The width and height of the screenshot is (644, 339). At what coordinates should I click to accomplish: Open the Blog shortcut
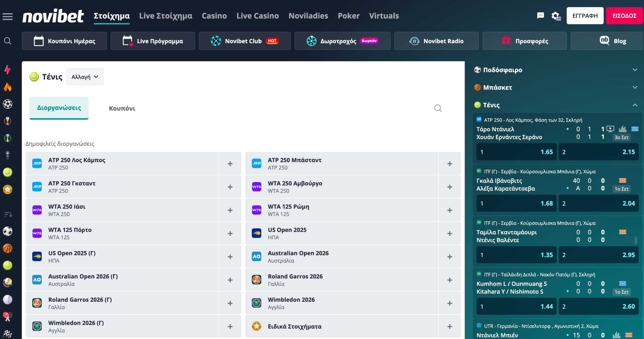coord(607,41)
